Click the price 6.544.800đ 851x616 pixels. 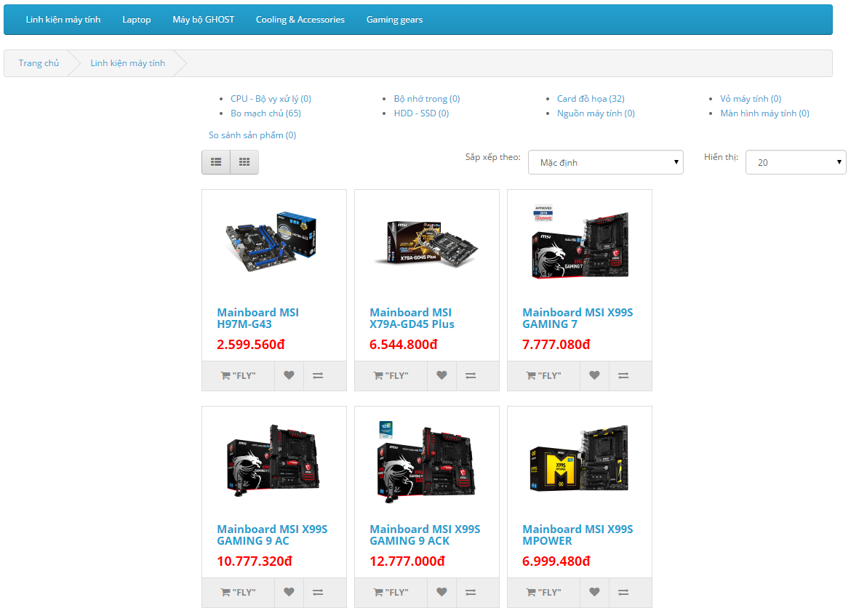[403, 345]
